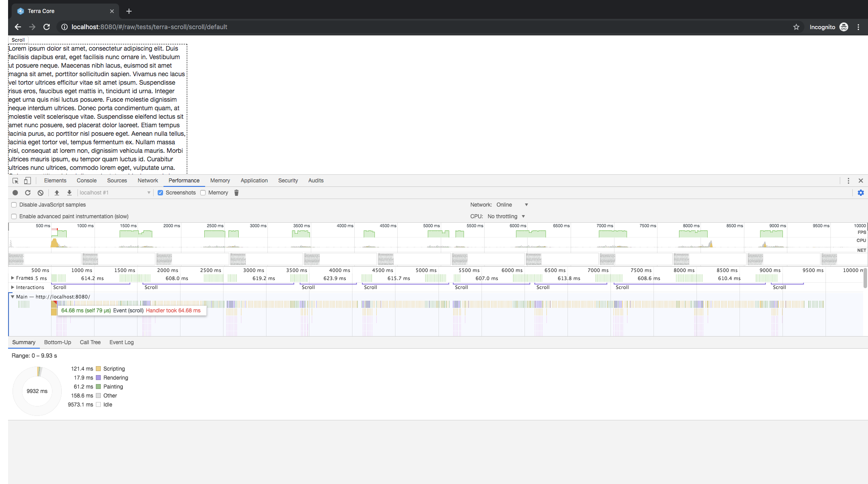This screenshot has width=868, height=484.
Task: Start recording a performance profile
Action: tap(15, 193)
